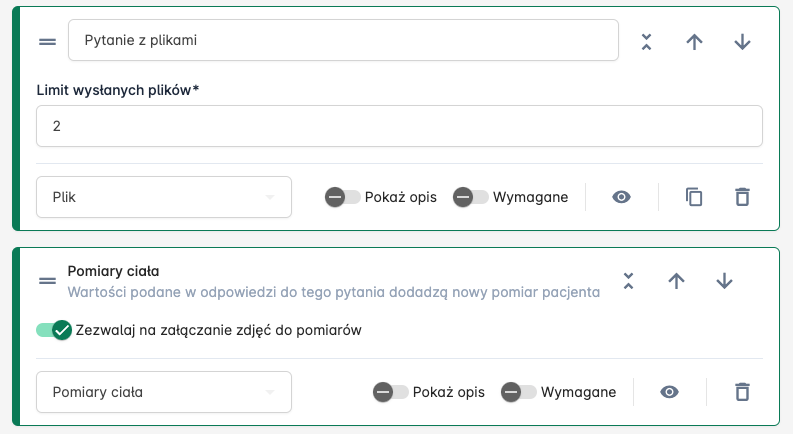Delete the file question
The height and width of the screenshot is (434, 793).
coord(742,197)
